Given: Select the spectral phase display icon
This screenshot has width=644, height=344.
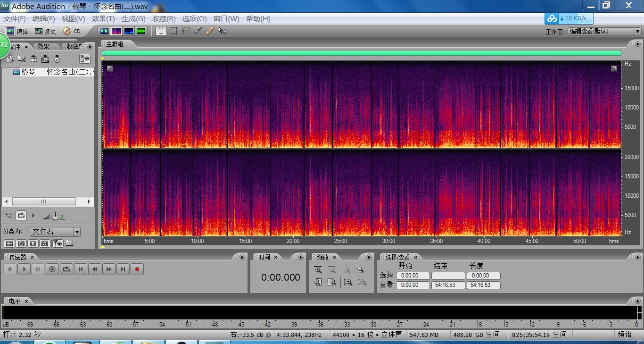Looking at the screenshot, I should [140, 31].
